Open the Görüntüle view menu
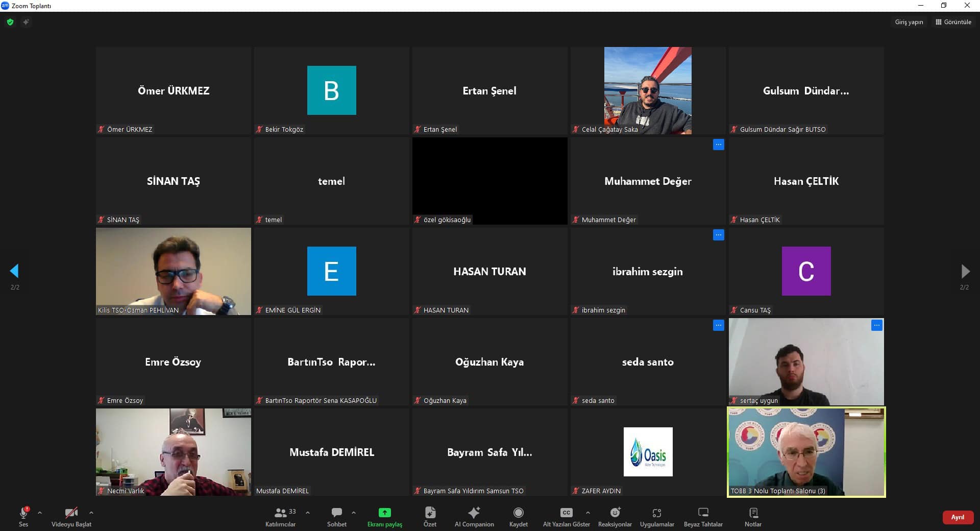Image resolution: width=980 pixels, height=531 pixels. pos(953,22)
